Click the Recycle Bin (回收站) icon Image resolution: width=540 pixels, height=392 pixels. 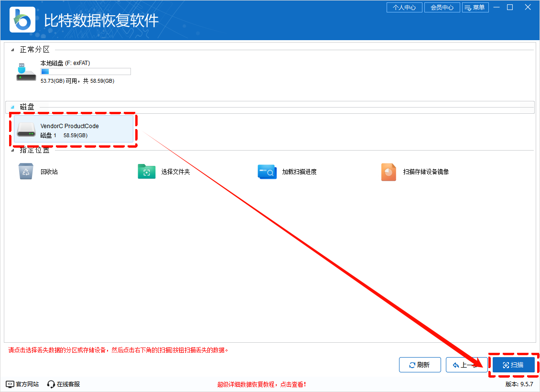[x=26, y=172]
